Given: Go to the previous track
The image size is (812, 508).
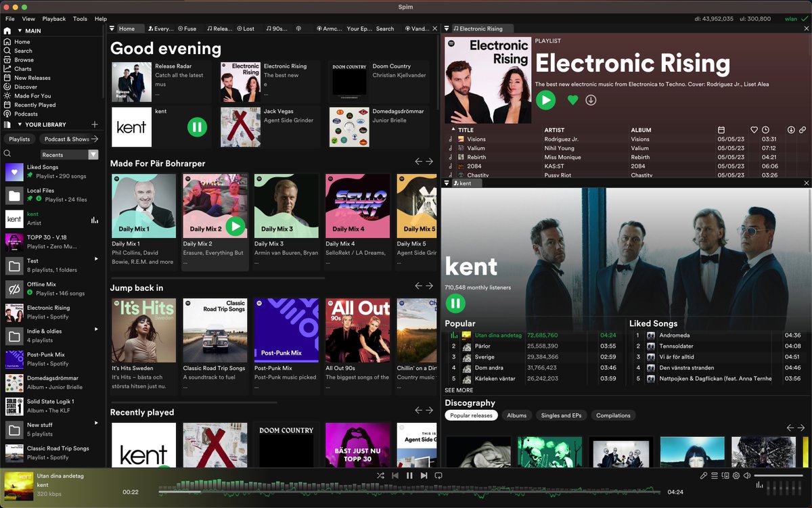Looking at the screenshot, I should 395,476.
